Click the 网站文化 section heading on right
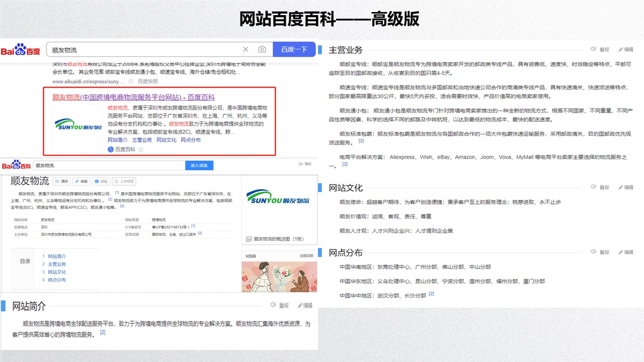644x362 pixels. pos(346,188)
